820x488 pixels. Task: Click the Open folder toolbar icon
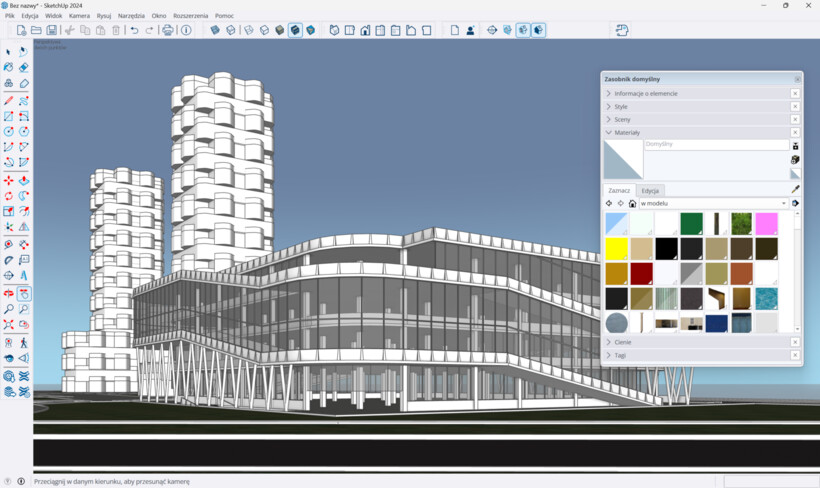point(36,30)
